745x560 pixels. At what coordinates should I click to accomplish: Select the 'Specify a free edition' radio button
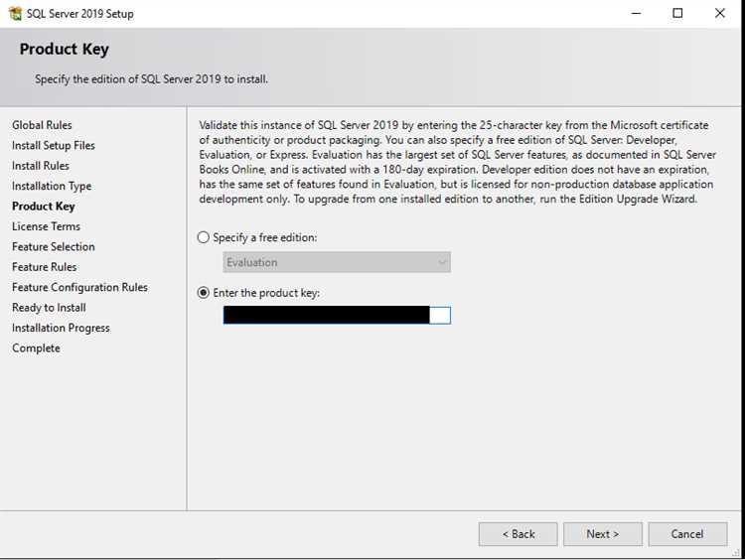[x=204, y=237]
